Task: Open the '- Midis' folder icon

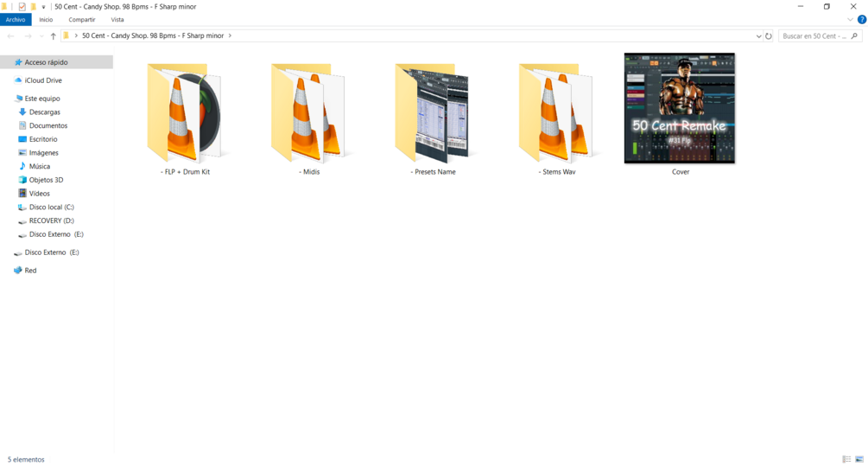Action: pos(308,112)
